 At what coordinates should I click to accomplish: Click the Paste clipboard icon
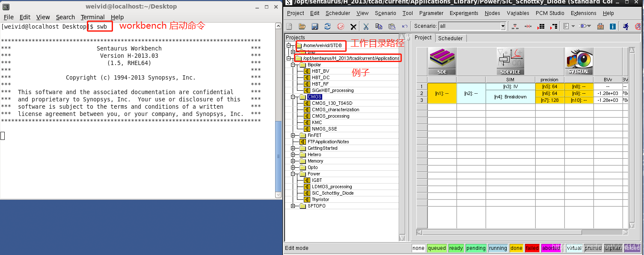tap(392, 27)
